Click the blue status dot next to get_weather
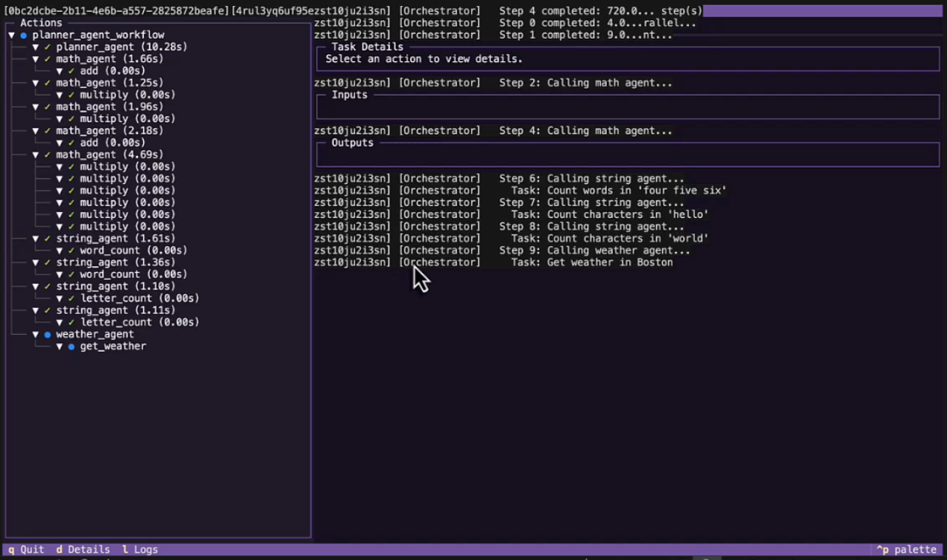This screenshot has width=947, height=560. 72,347
